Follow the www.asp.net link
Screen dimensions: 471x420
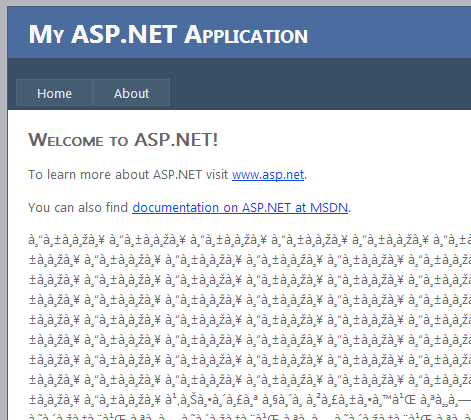268,175
